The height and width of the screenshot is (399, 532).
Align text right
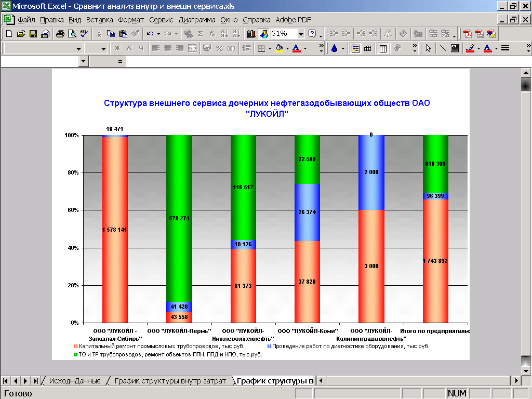point(180,48)
